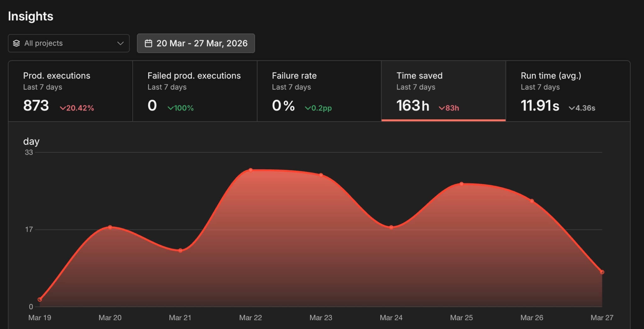
Task: Switch to the Failed prod. executions tab
Action: [195, 91]
